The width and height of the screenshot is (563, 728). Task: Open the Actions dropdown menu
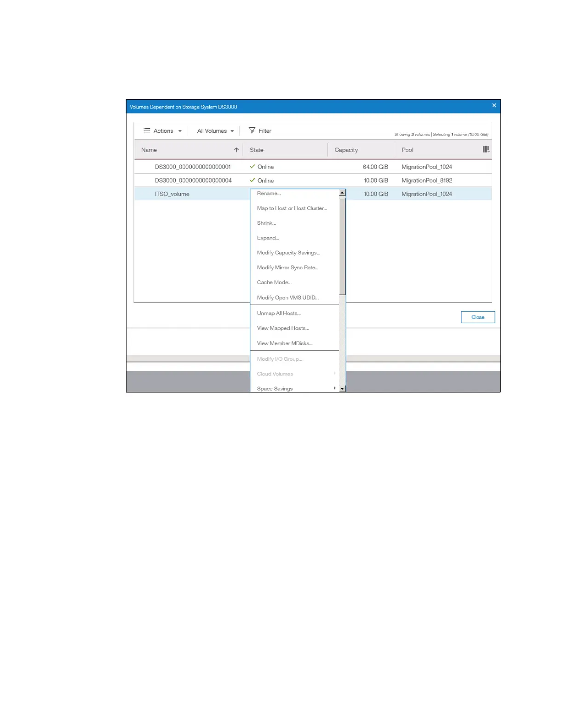tap(162, 131)
